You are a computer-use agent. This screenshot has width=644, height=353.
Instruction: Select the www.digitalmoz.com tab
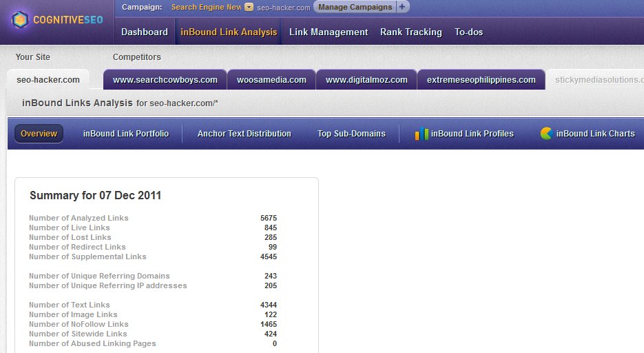tap(366, 80)
